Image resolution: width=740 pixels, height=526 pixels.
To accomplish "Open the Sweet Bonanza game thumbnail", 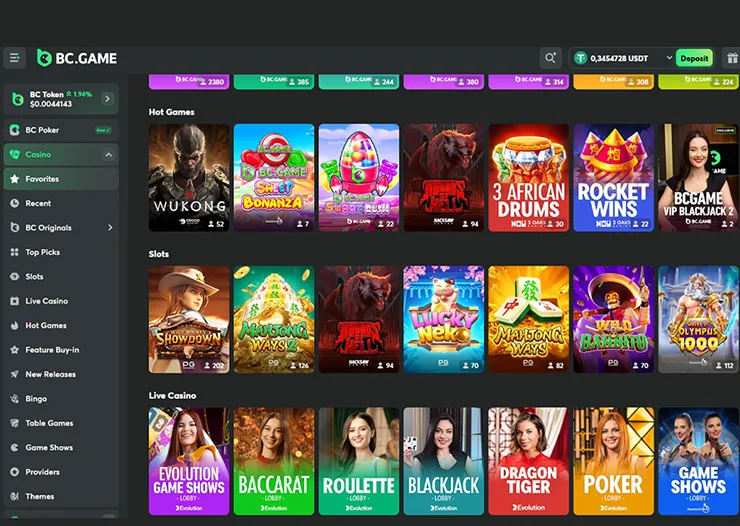I will tap(274, 178).
